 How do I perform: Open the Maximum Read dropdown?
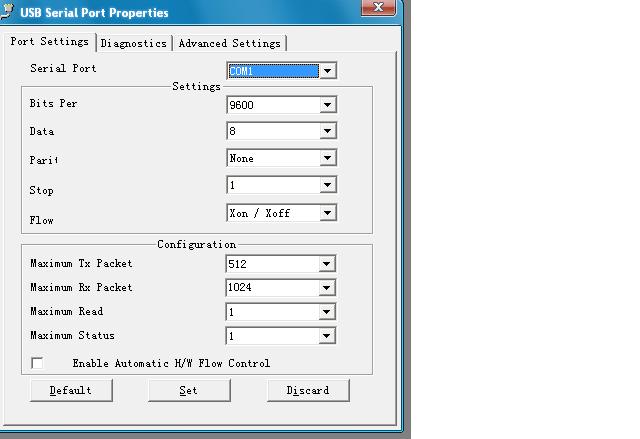[x=327, y=312]
